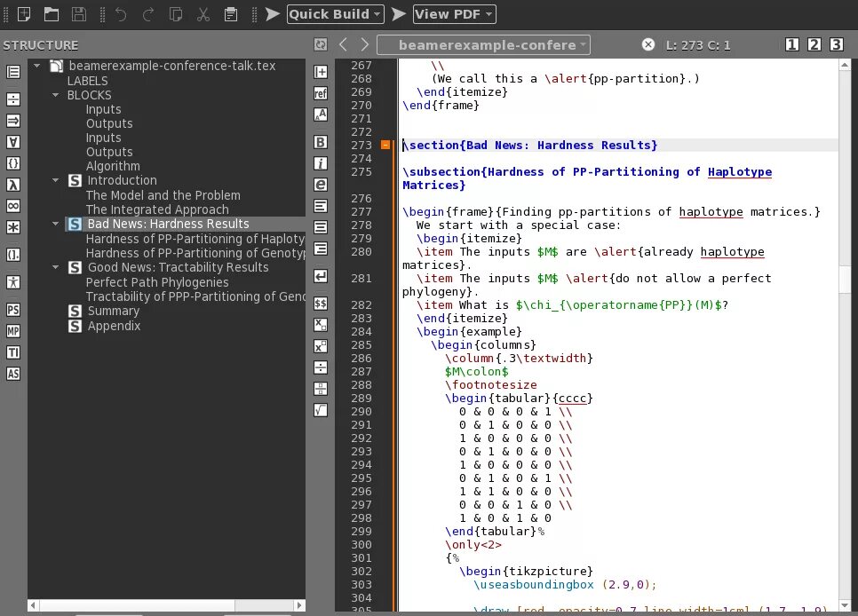
Task: Open the AS (Asymptote) commands panel
Action: (x=13, y=374)
